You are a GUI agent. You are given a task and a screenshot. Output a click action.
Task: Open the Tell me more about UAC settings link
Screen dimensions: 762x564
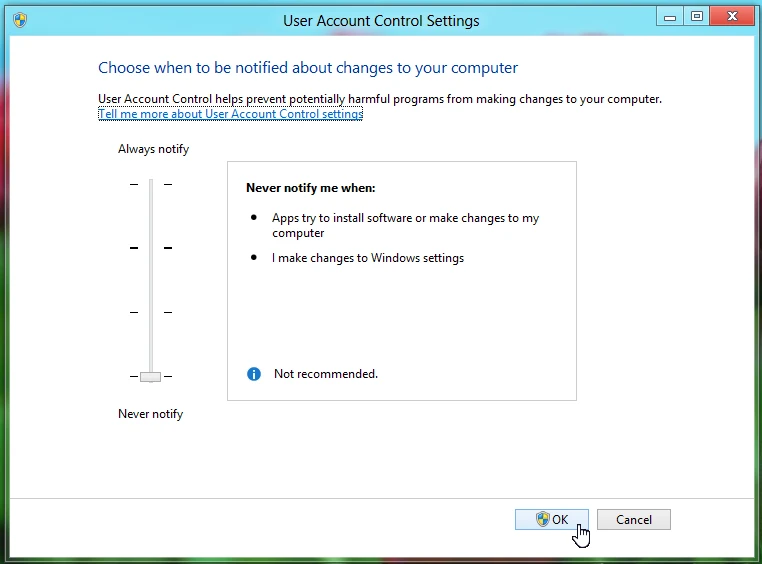coord(230,114)
